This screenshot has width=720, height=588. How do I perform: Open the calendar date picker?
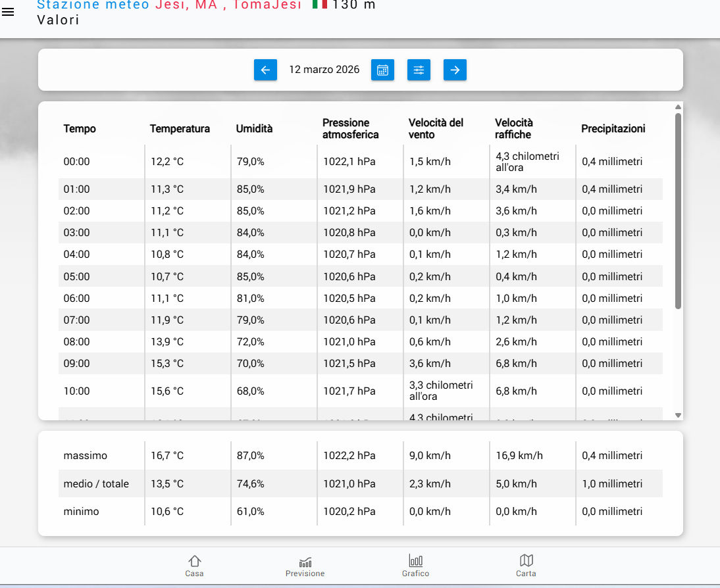click(x=382, y=70)
